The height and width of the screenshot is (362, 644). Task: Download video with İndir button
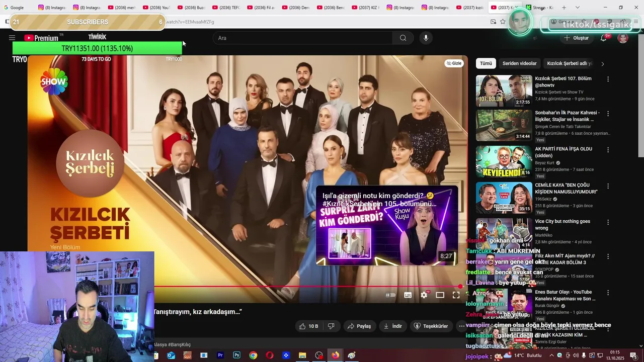tap(393, 326)
